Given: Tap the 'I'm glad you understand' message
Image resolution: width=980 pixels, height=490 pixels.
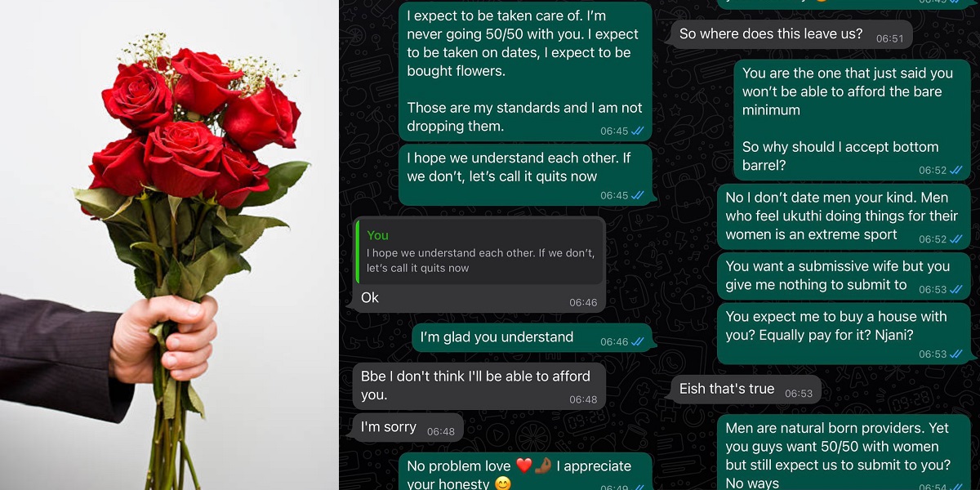Looking at the screenshot, I should click(x=533, y=337).
